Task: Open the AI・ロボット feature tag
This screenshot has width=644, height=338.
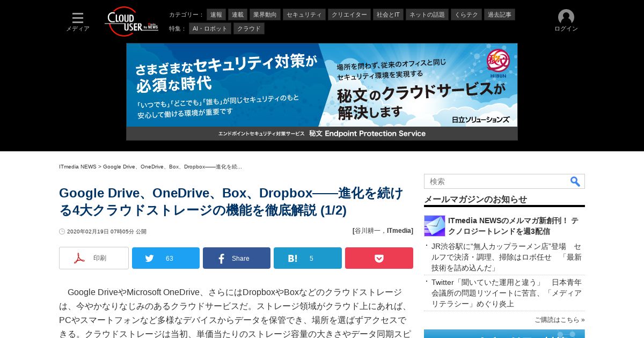Action: [x=210, y=28]
